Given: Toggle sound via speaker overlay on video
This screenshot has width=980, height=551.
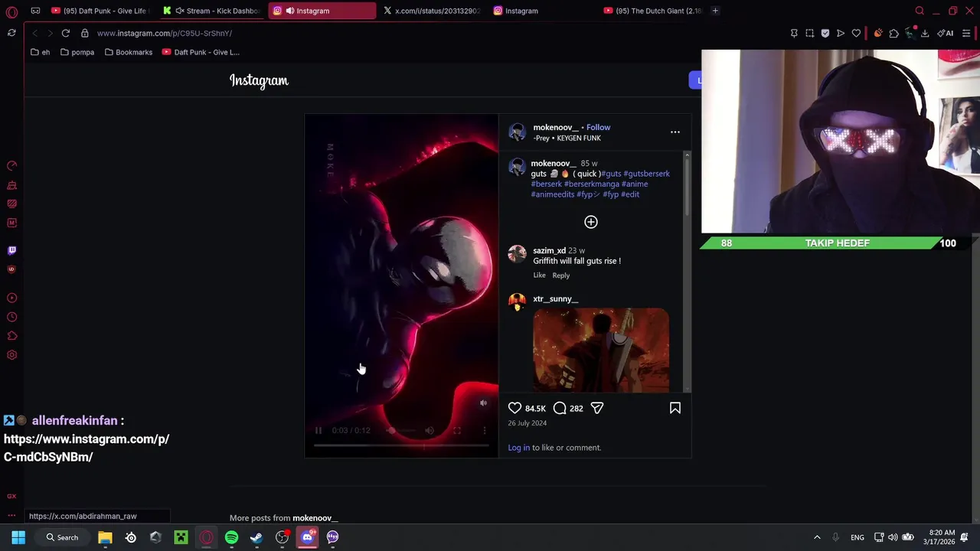Looking at the screenshot, I should point(483,403).
